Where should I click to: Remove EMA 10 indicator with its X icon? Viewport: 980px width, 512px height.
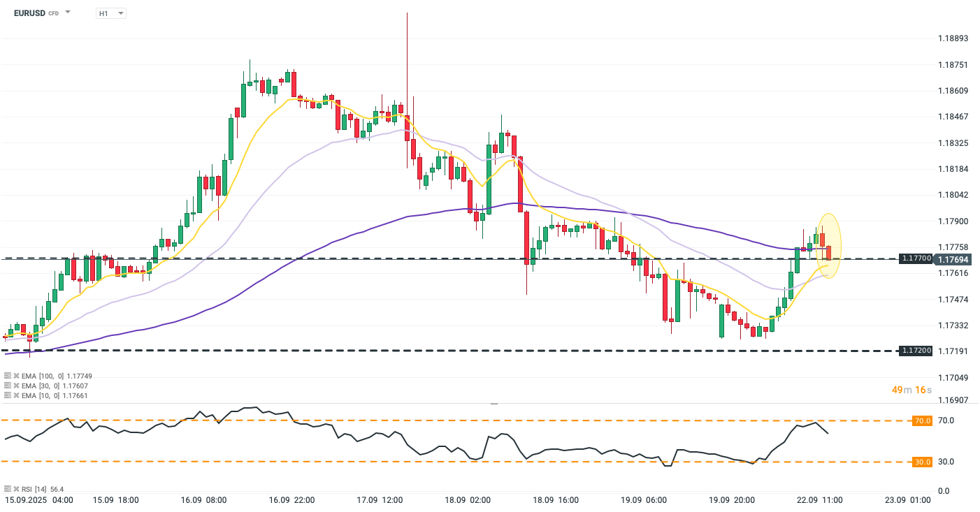[15, 395]
